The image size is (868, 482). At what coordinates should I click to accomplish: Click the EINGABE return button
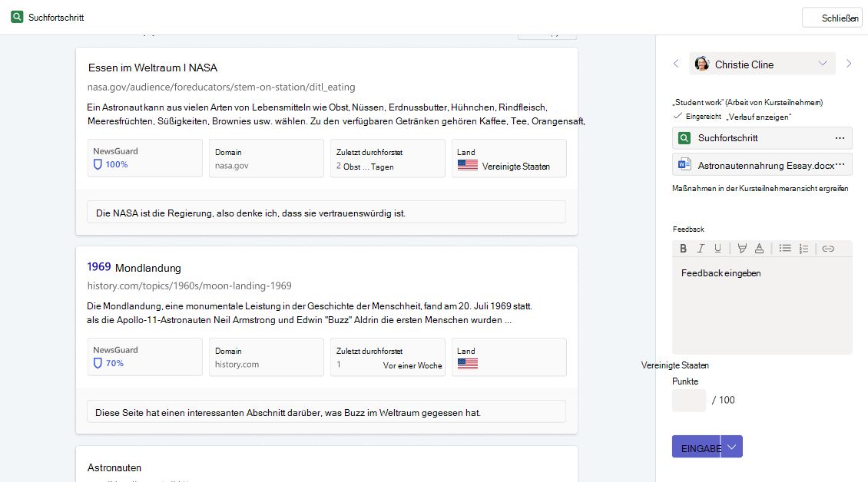tap(697, 447)
